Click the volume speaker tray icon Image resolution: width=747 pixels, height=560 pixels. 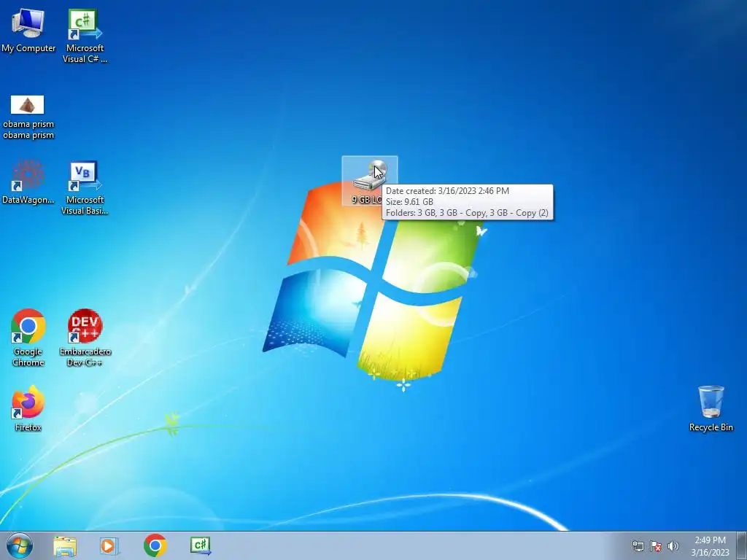coord(673,546)
